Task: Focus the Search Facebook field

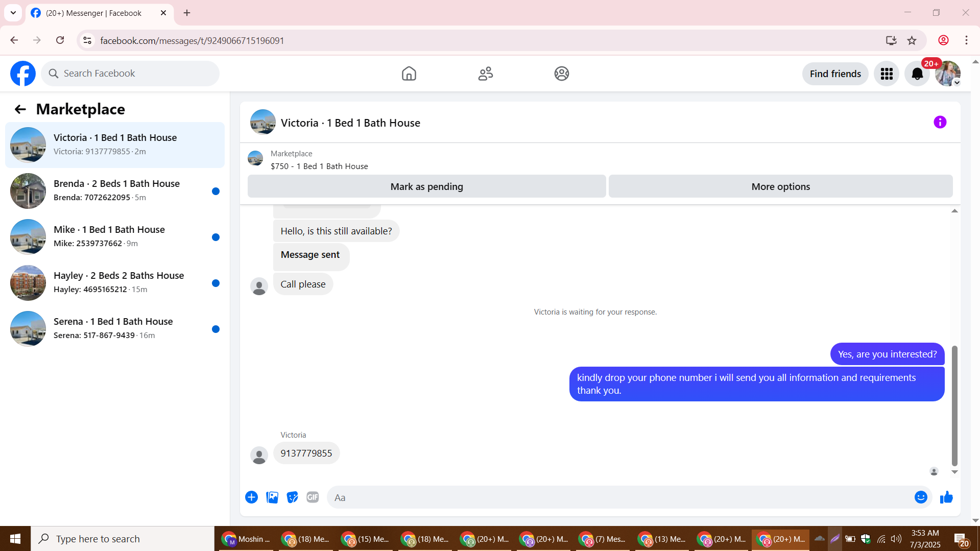Action: click(130, 74)
